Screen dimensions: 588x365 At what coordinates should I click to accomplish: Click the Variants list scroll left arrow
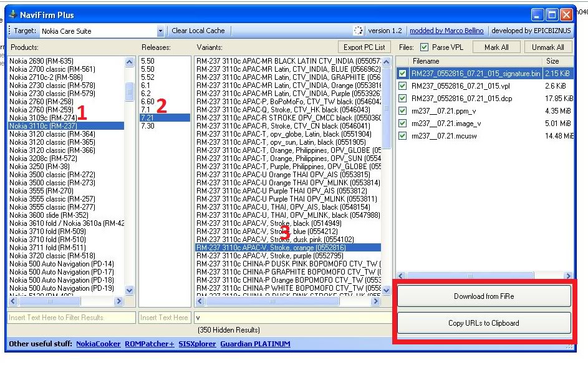(200, 301)
